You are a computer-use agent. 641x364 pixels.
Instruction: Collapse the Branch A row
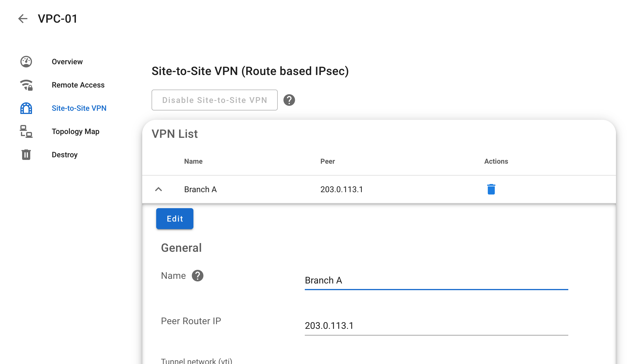[159, 189]
